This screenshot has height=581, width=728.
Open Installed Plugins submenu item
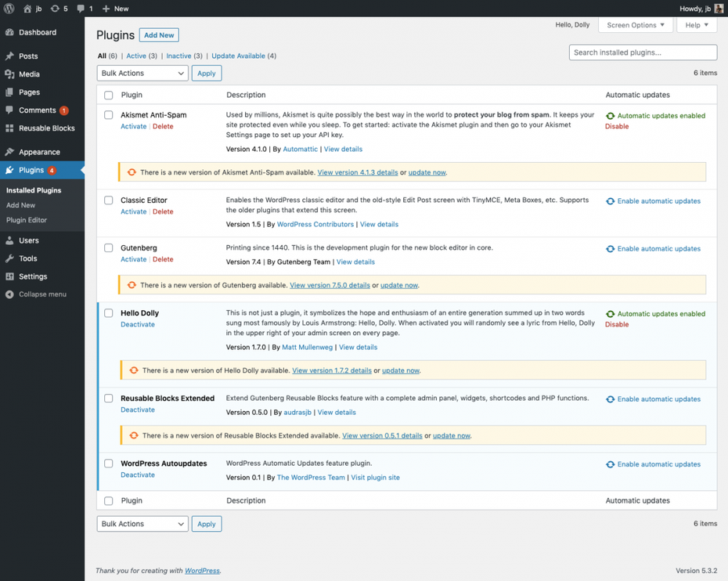coord(34,190)
